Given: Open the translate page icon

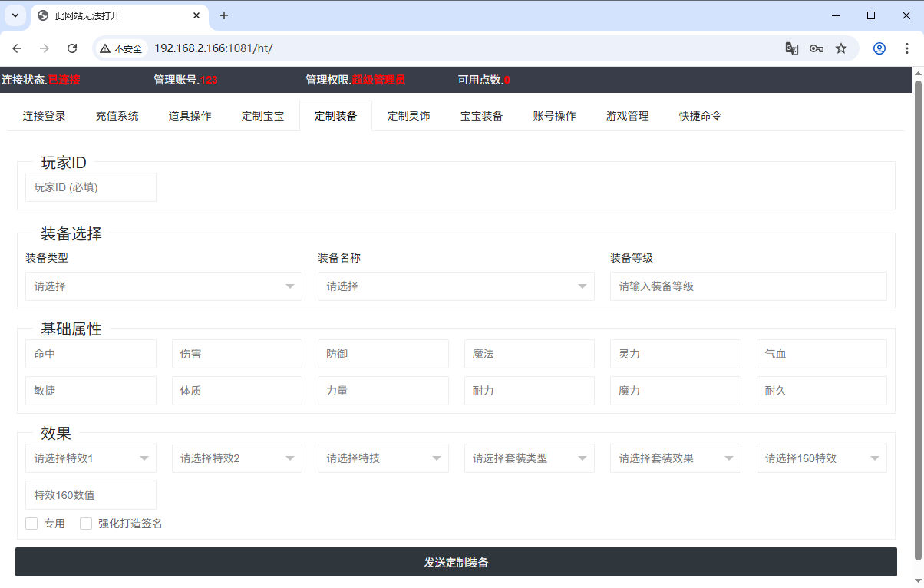Looking at the screenshot, I should coord(792,48).
